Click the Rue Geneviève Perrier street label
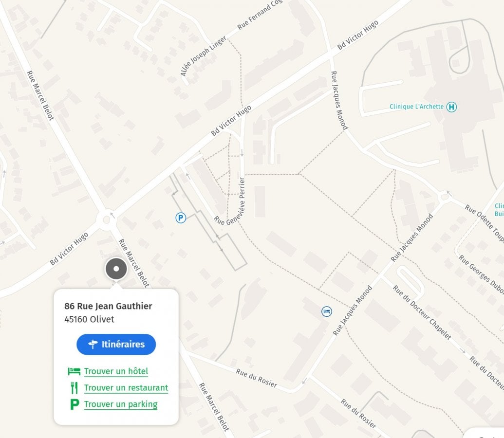The width and height of the screenshot is (504, 438). (229, 202)
